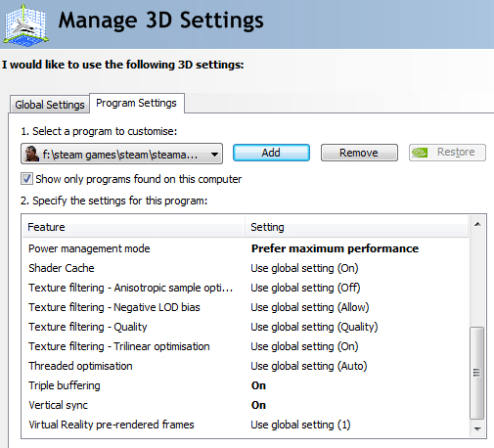Select the Threaded optimisation feature
This screenshot has height=448, width=494.
tap(80, 366)
